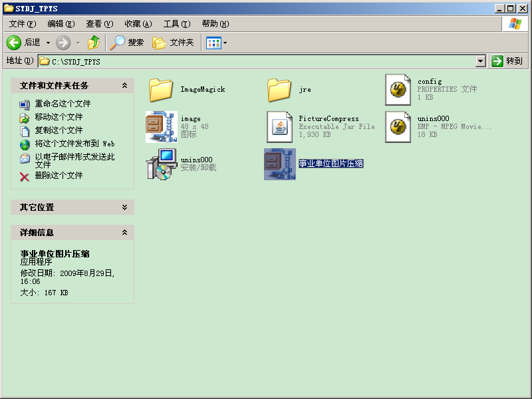Image resolution: width=532 pixels, height=399 pixels.
Task: Click the ImageMagick folder name
Action: coord(203,89)
